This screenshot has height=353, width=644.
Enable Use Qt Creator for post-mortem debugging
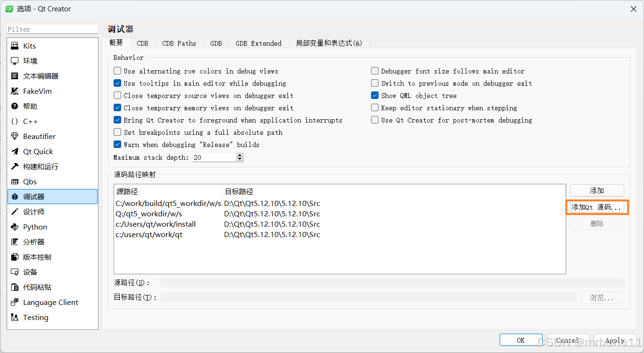[x=375, y=120]
